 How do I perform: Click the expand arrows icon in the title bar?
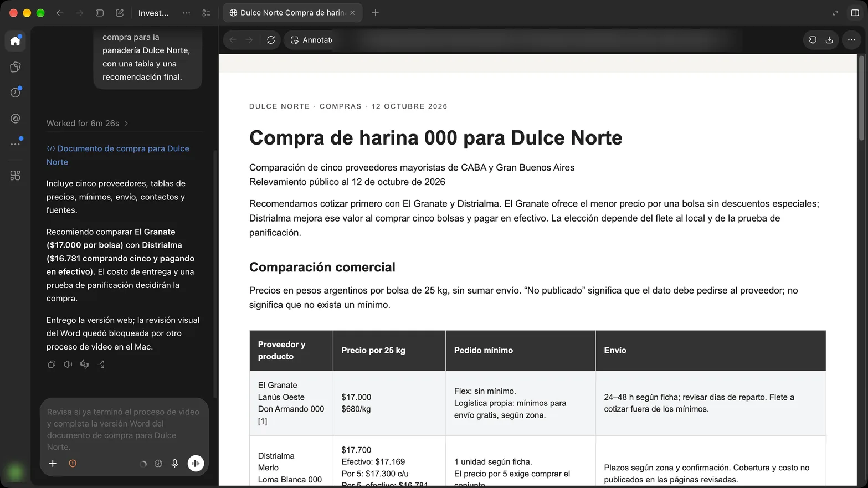tap(835, 13)
